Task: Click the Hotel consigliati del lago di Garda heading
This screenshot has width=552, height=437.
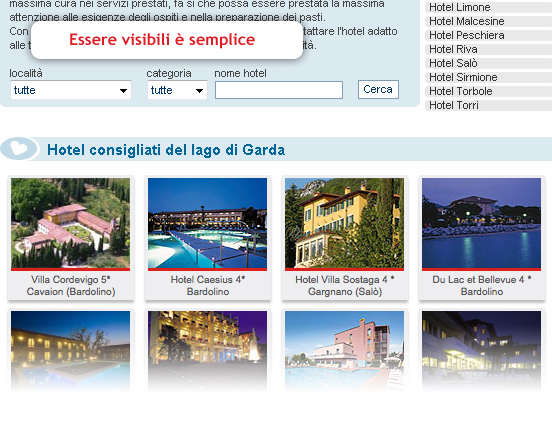Action: tap(166, 150)
